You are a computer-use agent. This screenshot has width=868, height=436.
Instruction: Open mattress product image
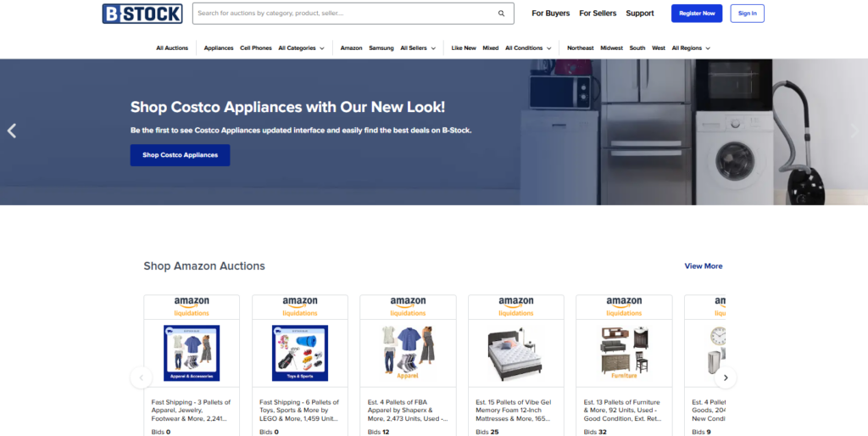pos(516,353)
